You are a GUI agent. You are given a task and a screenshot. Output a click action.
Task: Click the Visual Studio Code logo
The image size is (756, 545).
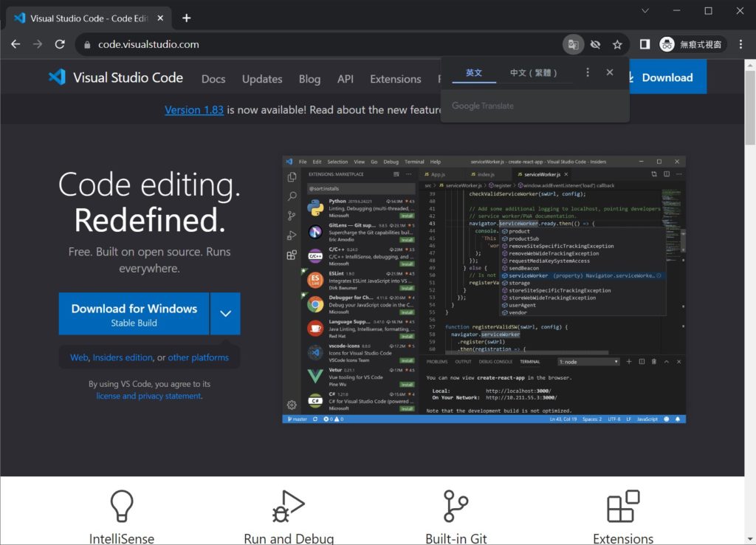click(x=116, y=77)
